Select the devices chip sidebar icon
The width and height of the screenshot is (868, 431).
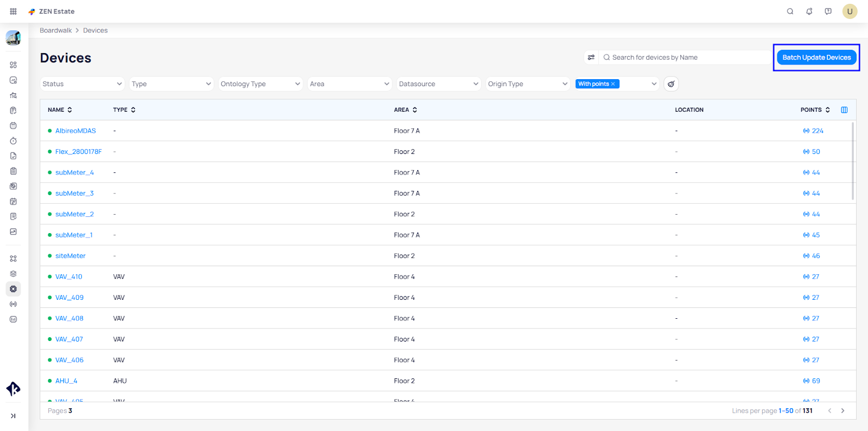pyautogui.click(x=13, y=289)
